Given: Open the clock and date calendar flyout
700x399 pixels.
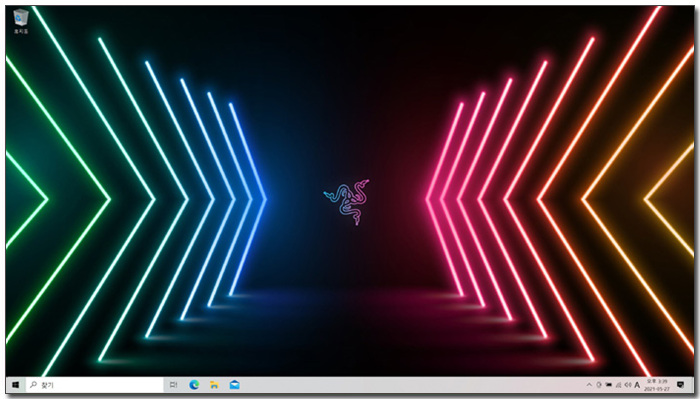Looking at the screenshot, I should tap(657, 385).
